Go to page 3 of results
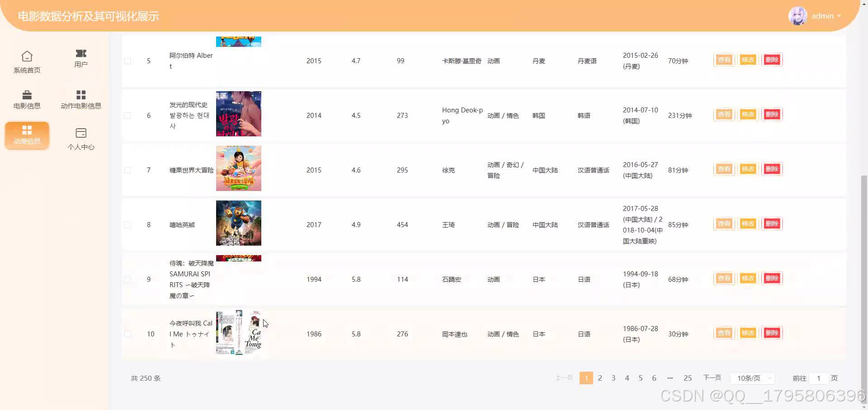 coord(613,378)
